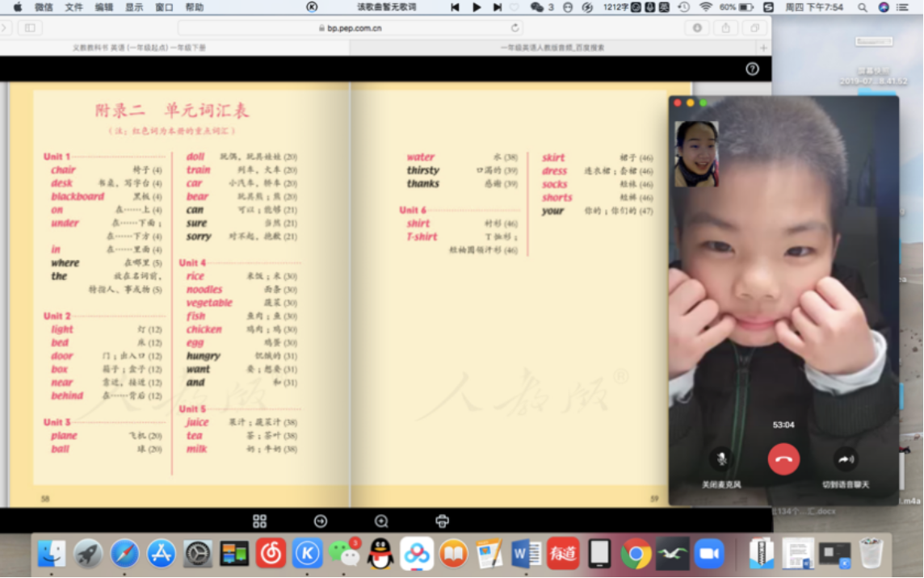Image resolution: width=924 pixels, height=578 pixels.
Task: Open NetEase Cloud Music in the Dock
Action: click(270, 554)
